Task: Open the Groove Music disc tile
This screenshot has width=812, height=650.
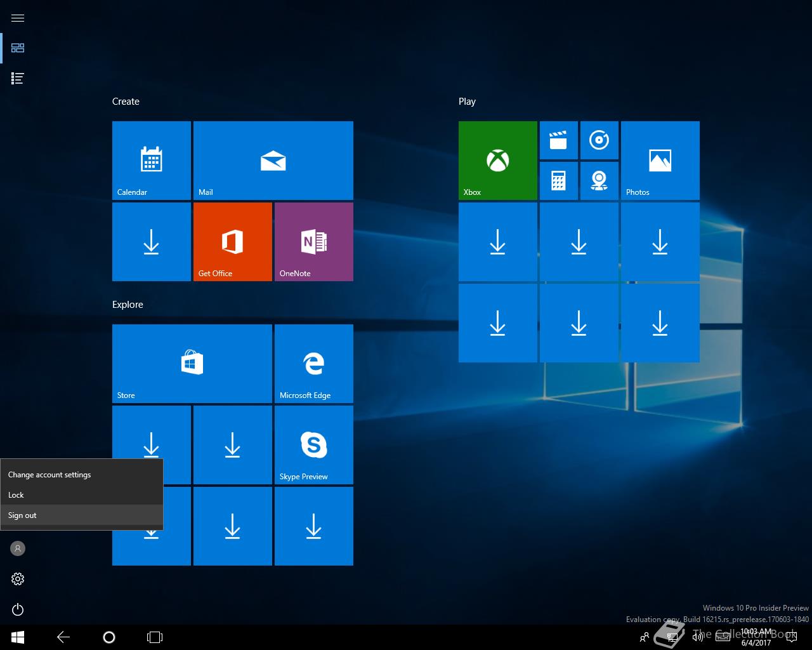Action: pyautogui.click(x=599, y=140)
